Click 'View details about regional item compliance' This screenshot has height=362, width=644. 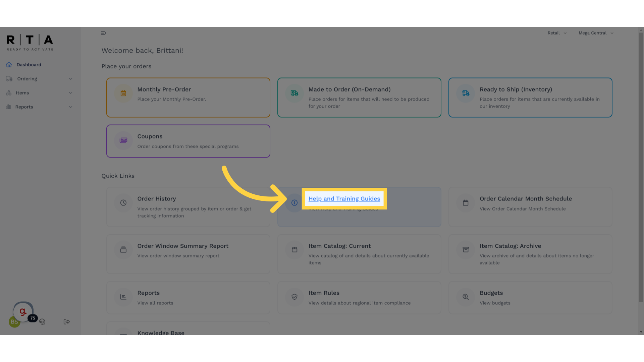coord(359,303)
